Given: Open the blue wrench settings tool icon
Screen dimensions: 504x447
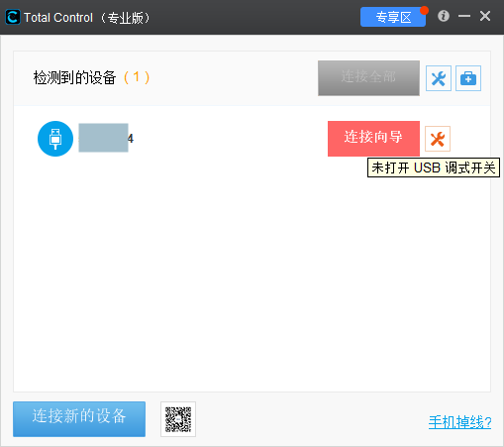Looking at the screenshot, I should click(439, 78).
